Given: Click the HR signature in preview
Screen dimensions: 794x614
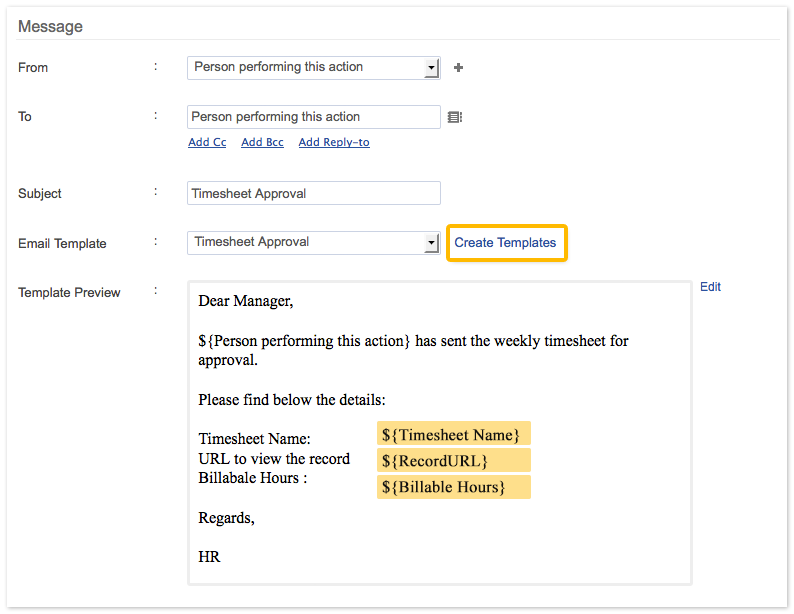Looking at the screenshot, I should tap(209, 556).
